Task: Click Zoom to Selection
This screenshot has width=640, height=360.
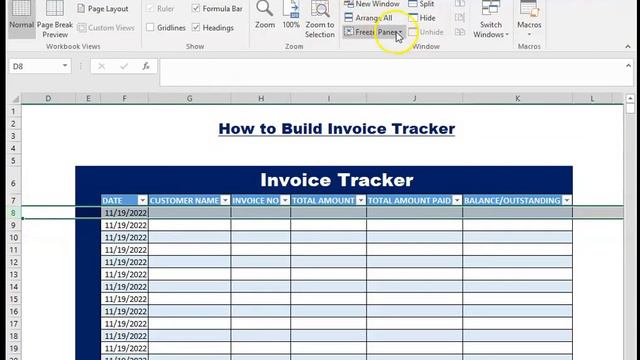Action: tap(320, 19)
